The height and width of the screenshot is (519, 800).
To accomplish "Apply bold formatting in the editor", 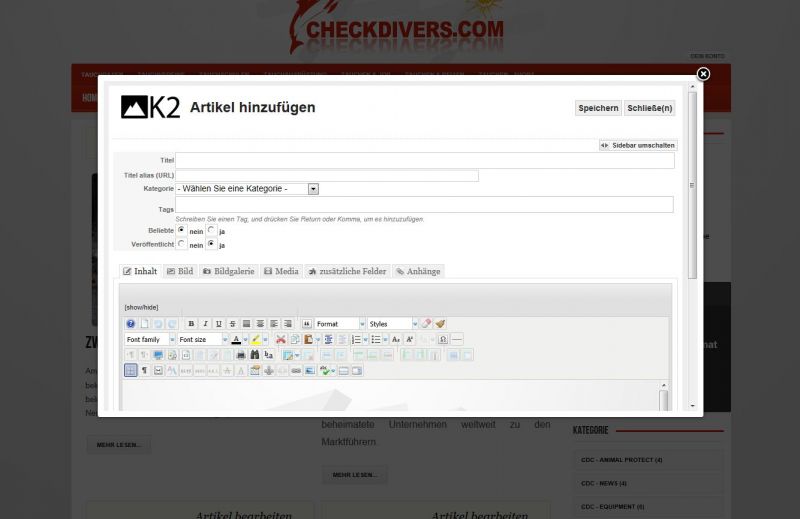I will coord(191,324).
